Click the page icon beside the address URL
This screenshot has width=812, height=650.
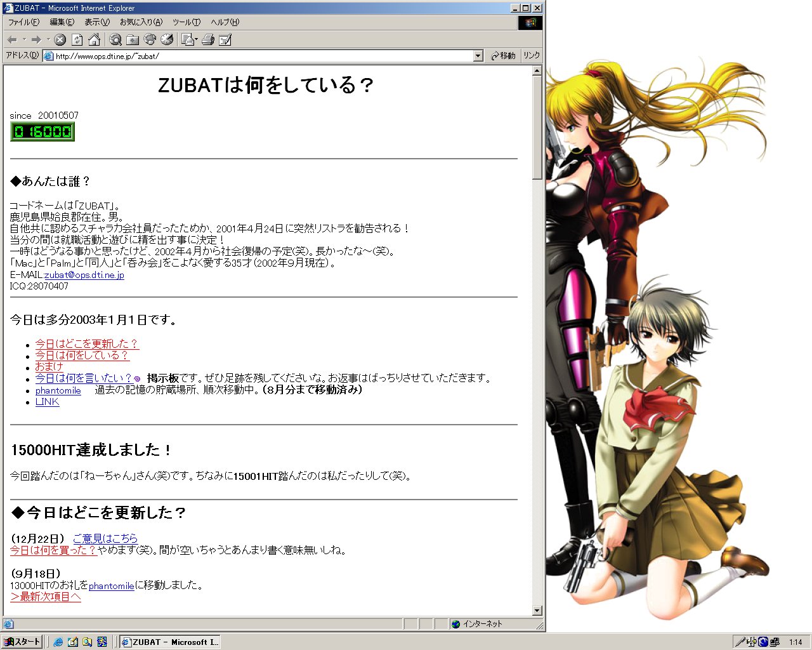pos(48,56)
